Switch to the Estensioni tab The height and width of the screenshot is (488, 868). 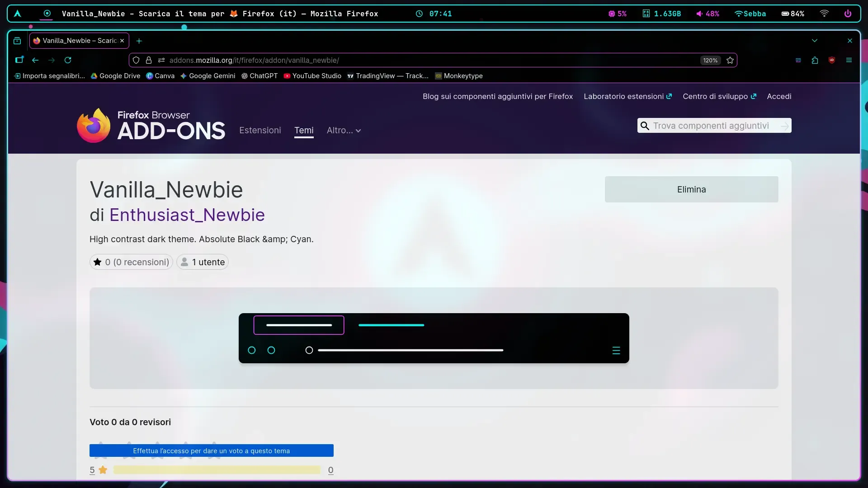[x=260, y=131]
